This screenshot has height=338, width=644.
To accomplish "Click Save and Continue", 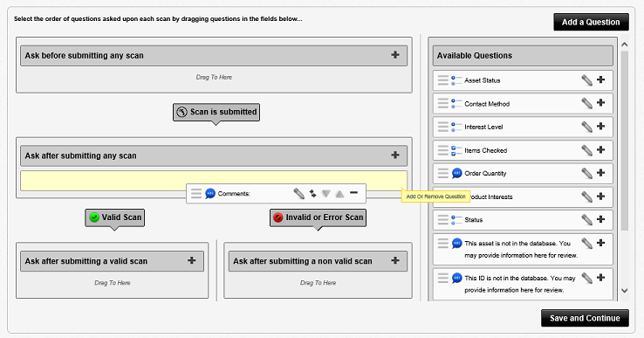I will tap(585, 318).
